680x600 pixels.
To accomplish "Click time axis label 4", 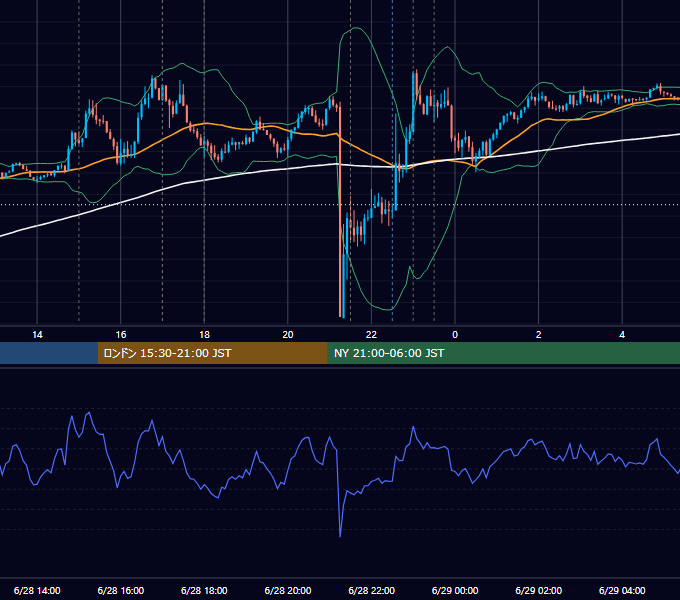I will pyautogui.click(x=622, y=335).
